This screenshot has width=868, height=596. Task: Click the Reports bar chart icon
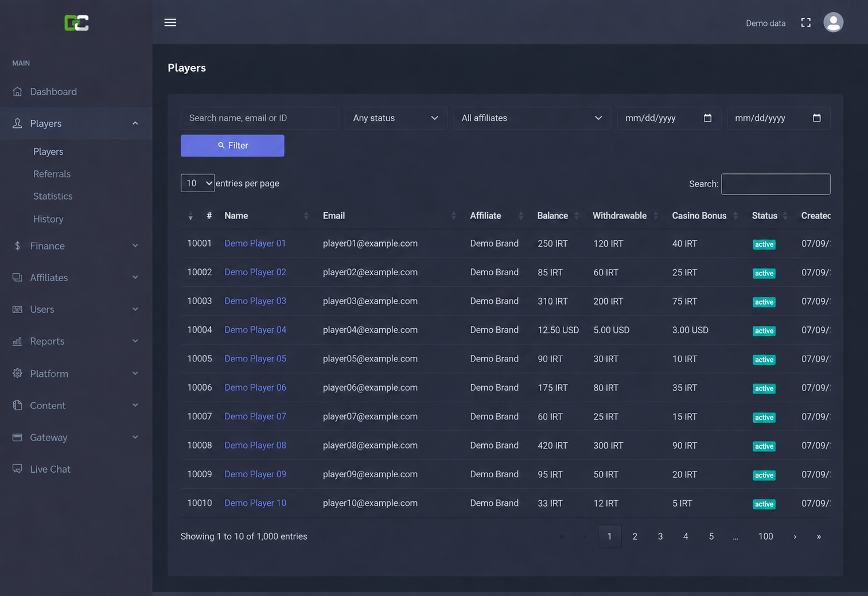point(17,341)
